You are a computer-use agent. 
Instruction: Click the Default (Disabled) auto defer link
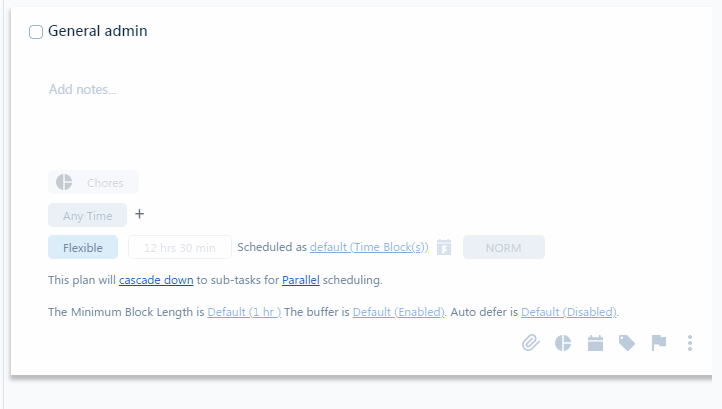(x=569, y=312)
